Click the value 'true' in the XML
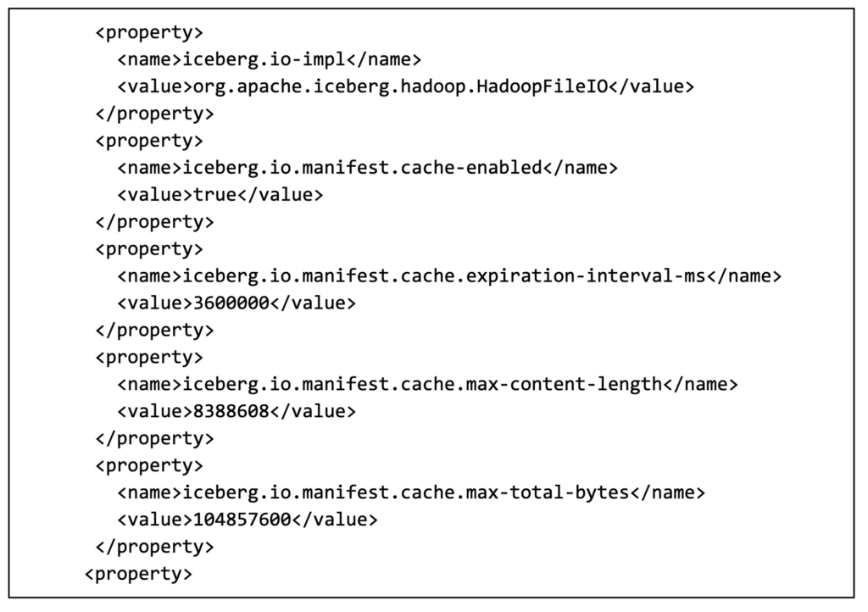This screenshot has height=612, width=868. pos(215,195)
